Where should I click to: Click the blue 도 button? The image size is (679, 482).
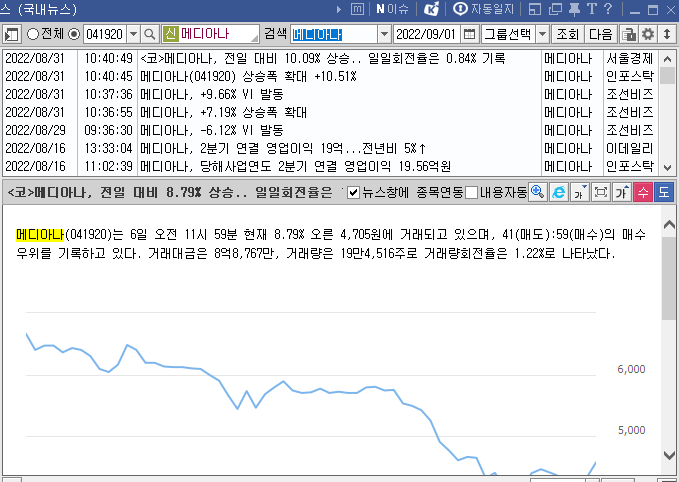[664, 192]
